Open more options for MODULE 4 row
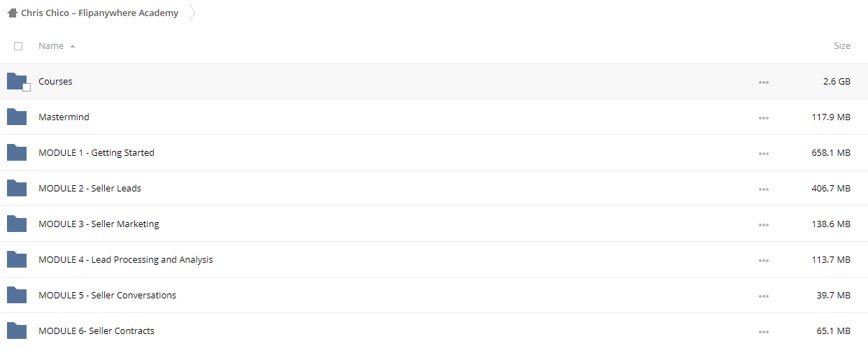Viewport: 868px width, 348px height. click(x=763, y=261)
